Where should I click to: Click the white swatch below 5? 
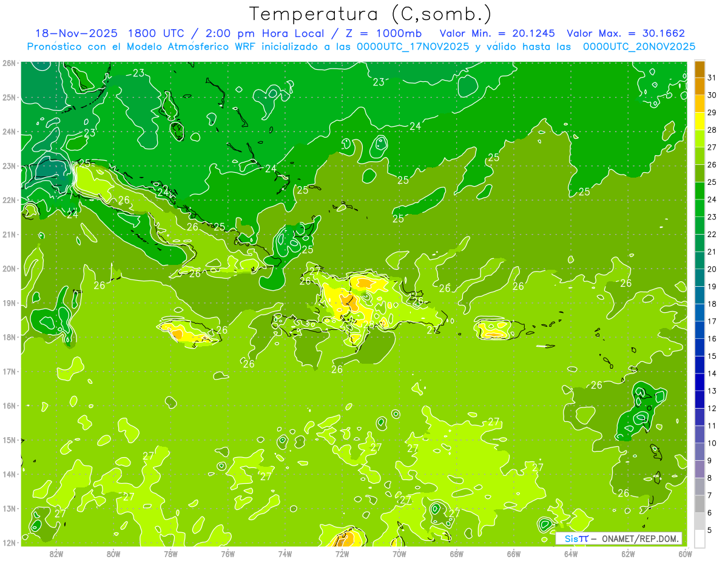coord(699,538)
